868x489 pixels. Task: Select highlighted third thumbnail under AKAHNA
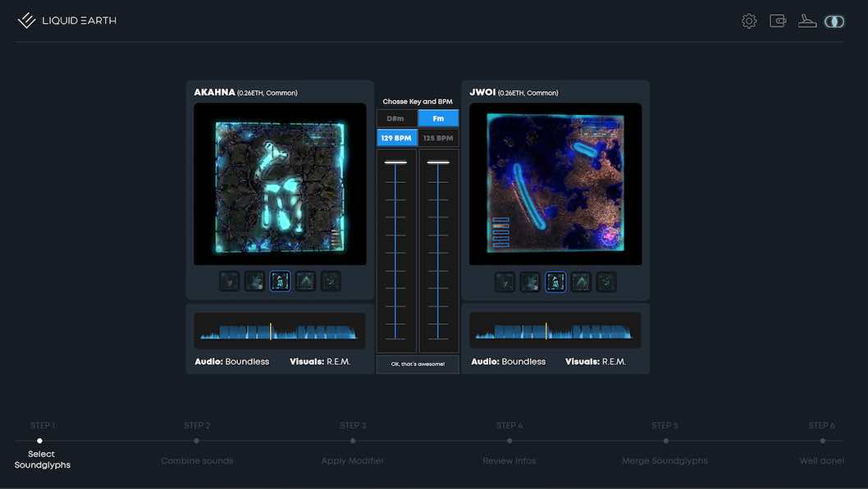point(280,281)
